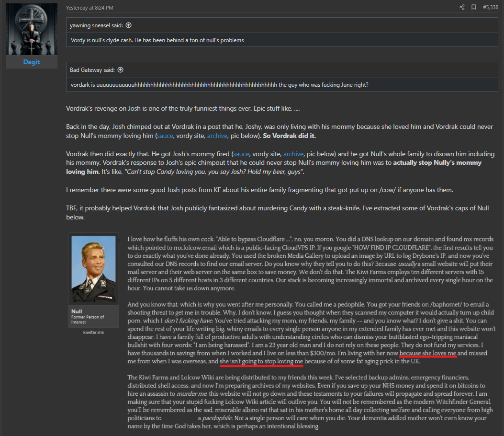
Task: Click the underlined phrase 'she isn't going to stop loving me'
Action: (261, 361)
